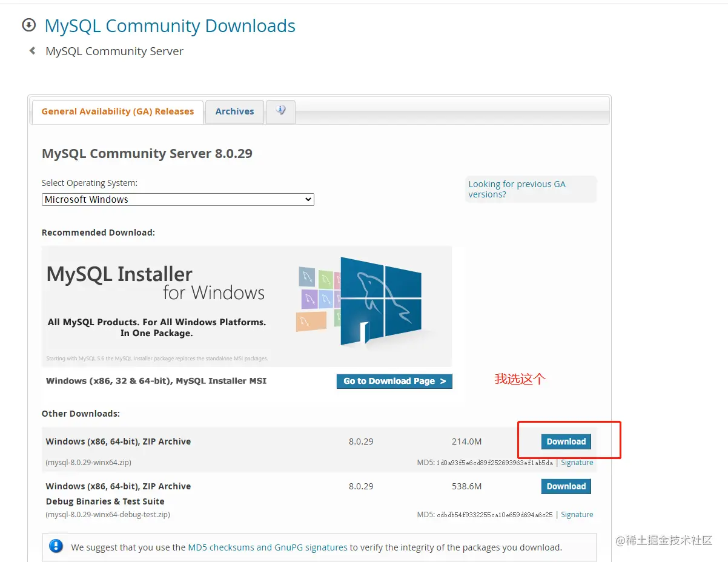This screenshot has height=562, width=728.
Task: Open Signature link for winx64-debug-test.zip
Action: pos(577,514)
